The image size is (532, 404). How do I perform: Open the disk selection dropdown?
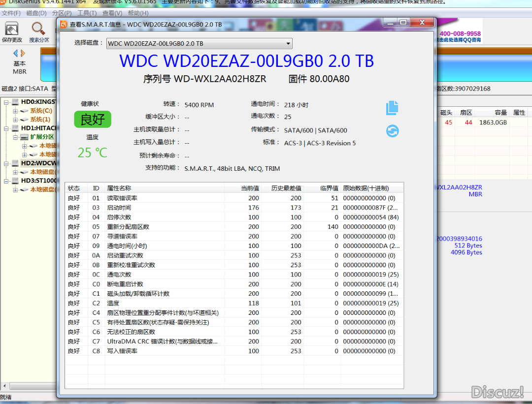[199, 43]
